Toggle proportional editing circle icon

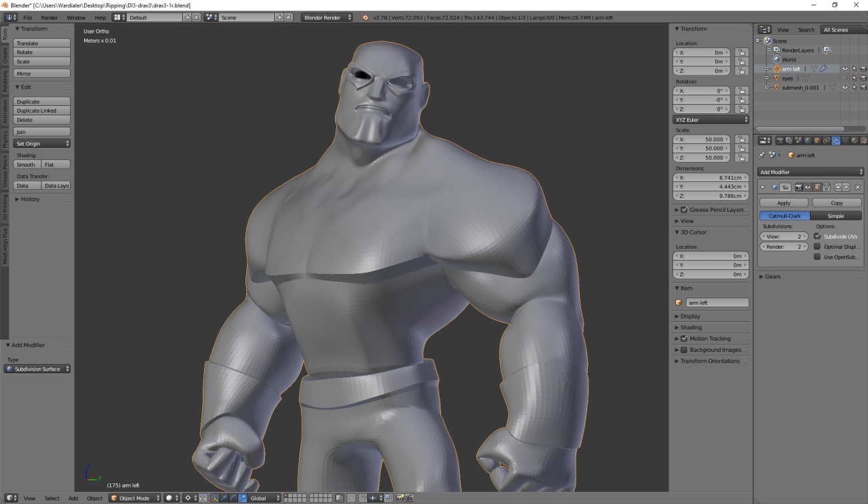pos(352,498)
